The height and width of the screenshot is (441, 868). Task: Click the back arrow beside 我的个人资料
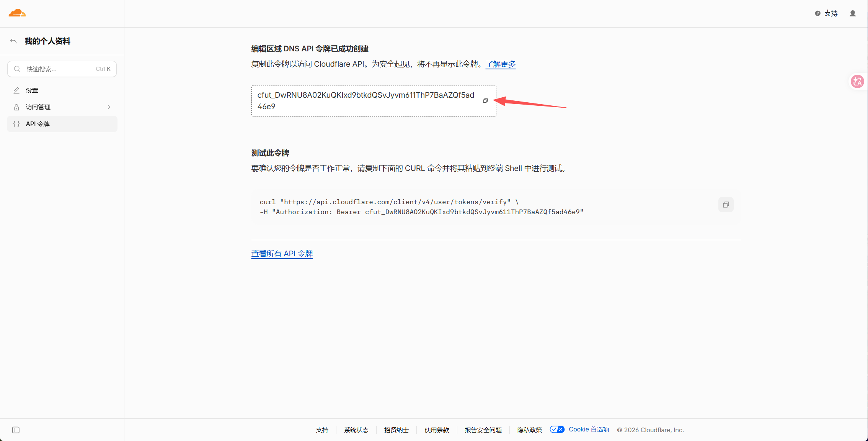(13, 41)
